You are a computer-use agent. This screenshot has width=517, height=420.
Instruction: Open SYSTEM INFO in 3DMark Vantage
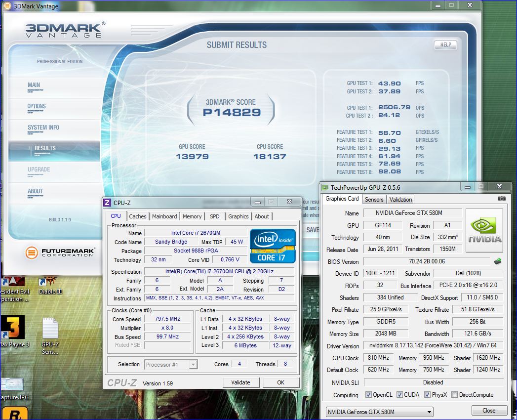43,127
